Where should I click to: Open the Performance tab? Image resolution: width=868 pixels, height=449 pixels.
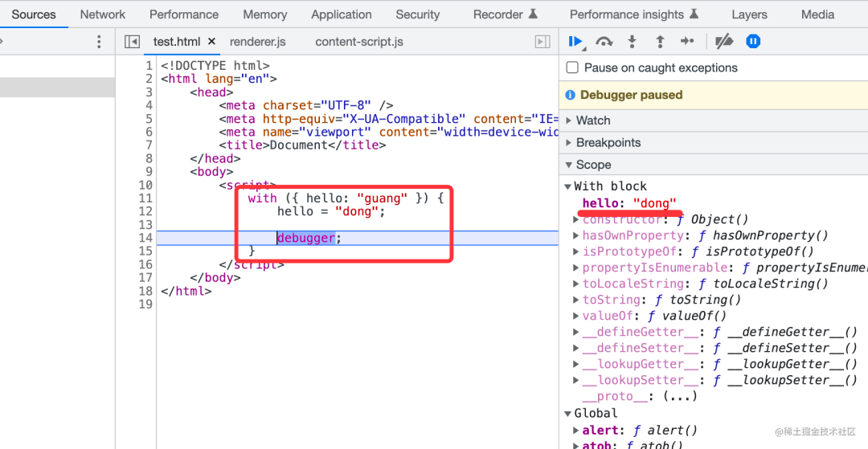[184, 14]
